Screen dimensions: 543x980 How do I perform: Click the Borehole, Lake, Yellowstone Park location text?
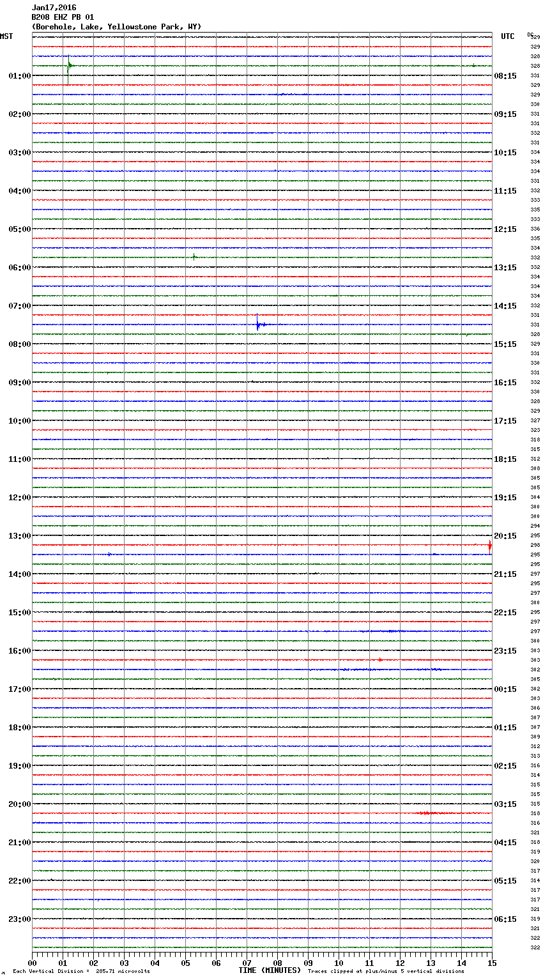tap(116, 27)
